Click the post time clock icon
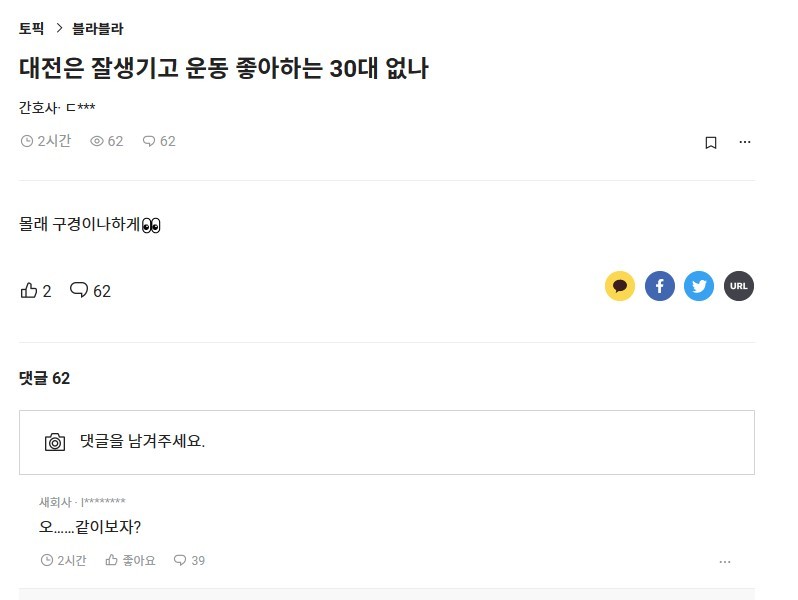798x600 pixels. [27, 142]
